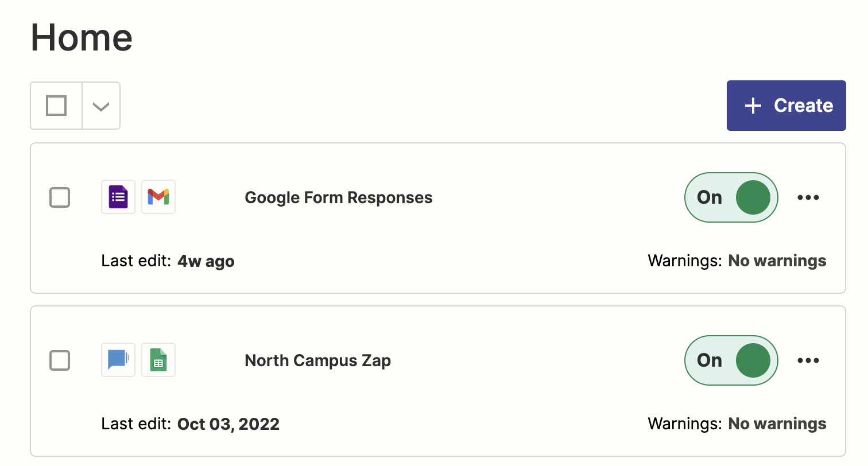Tick the select-all checkbox above list
The width and height of the screenshot is (868, 466).
(56, 106)
